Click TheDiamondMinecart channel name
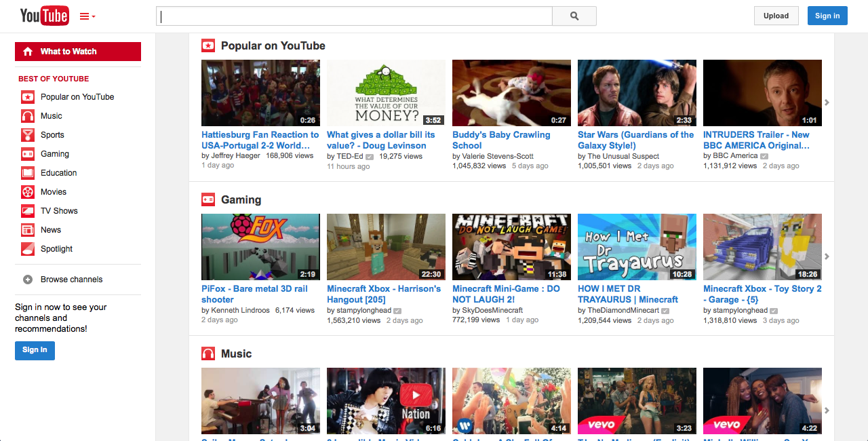868x441 pixels. point(623,310)
